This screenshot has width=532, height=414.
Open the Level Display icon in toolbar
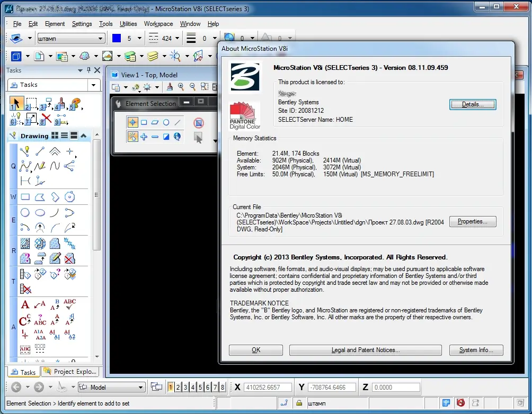click(152, 56)
